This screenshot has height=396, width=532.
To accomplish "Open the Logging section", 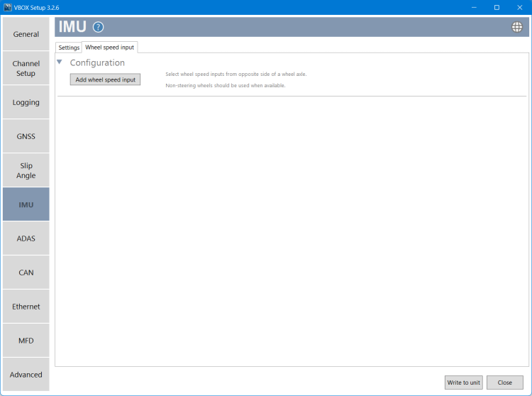I will [26, 102].
